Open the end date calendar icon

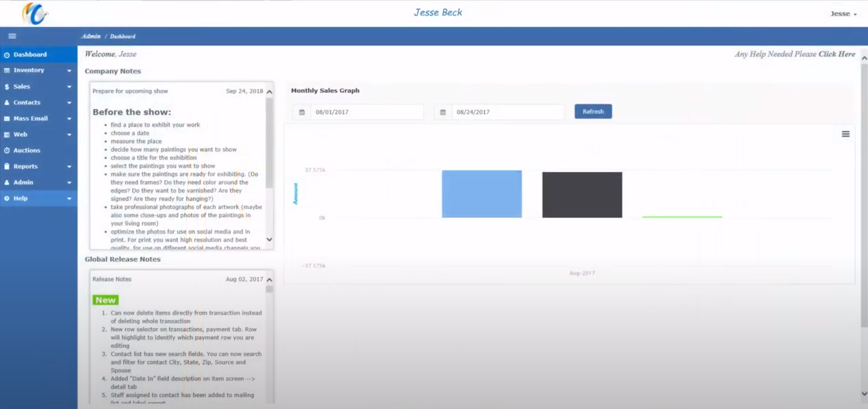click(x=443, y=112)
